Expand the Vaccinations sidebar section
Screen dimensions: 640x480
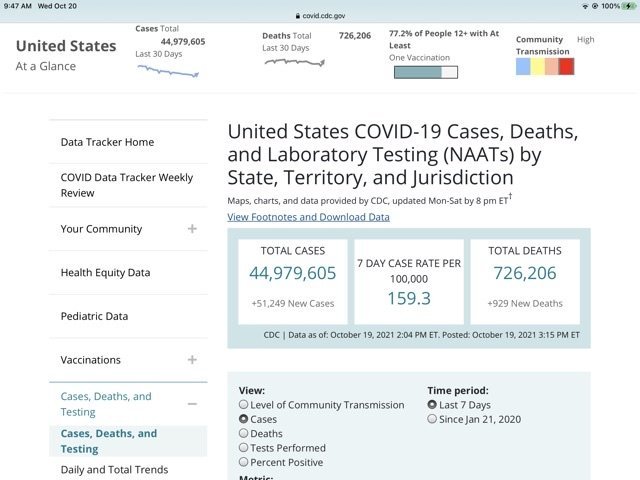coord(191,360)
